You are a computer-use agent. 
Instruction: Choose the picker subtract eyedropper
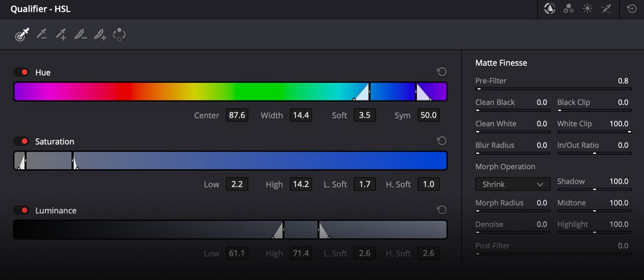[41, 35]
